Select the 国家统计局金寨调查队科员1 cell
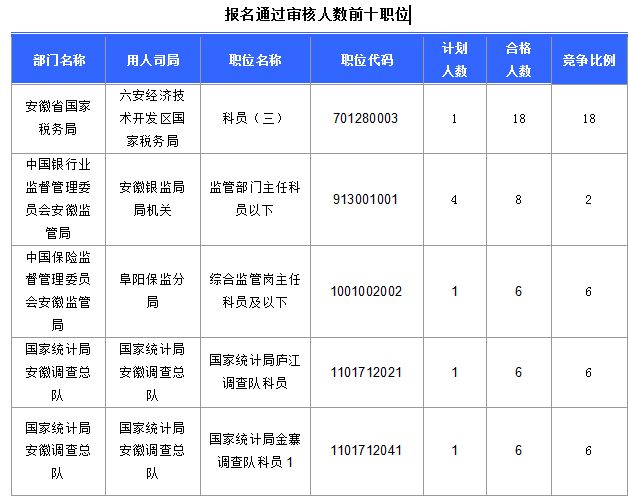The width and height of the screenshot is (629, 496). [254, 450]
